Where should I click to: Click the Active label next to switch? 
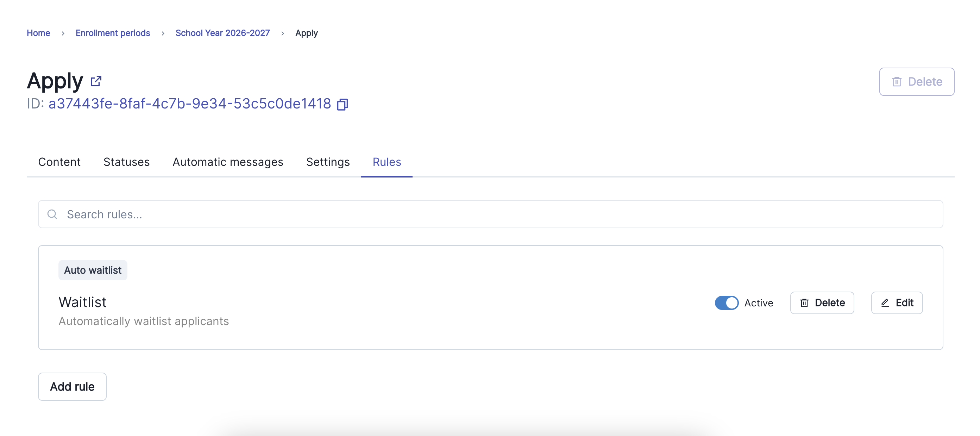(759, 303)
